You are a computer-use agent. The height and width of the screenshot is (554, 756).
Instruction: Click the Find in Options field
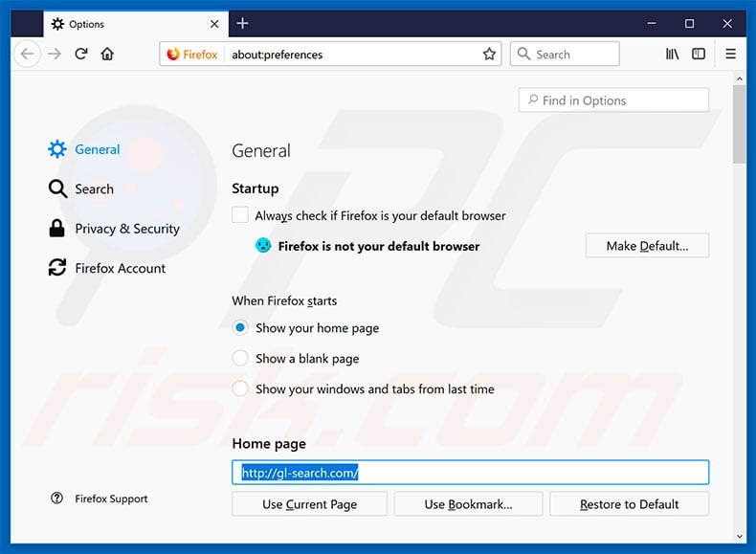[x=613, y=100]
